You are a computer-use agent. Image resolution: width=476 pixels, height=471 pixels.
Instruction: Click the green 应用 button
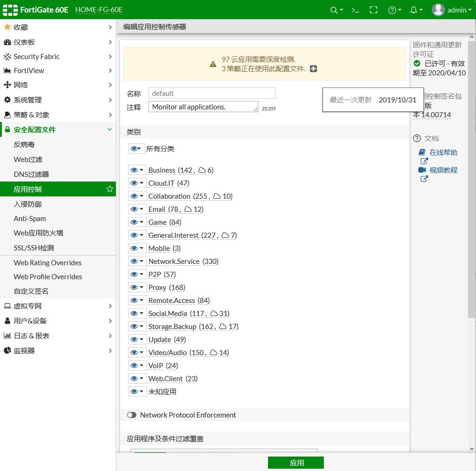pyautogui.click(x=295, y=463)
